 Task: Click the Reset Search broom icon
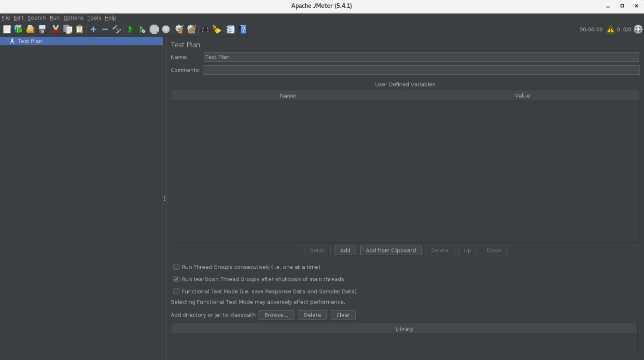click(217, 29)
